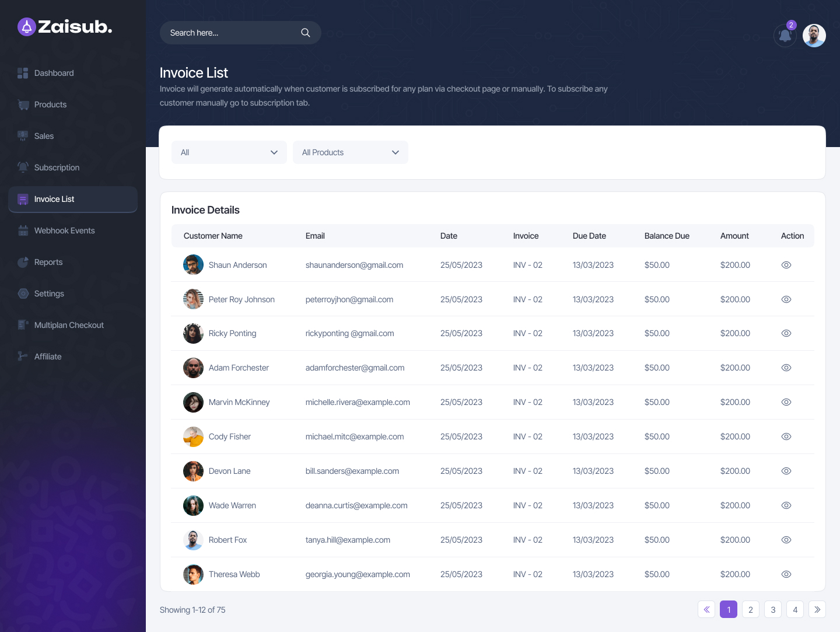Switch to the Invoice List section

pyautogui.click(x=54, y=199)
